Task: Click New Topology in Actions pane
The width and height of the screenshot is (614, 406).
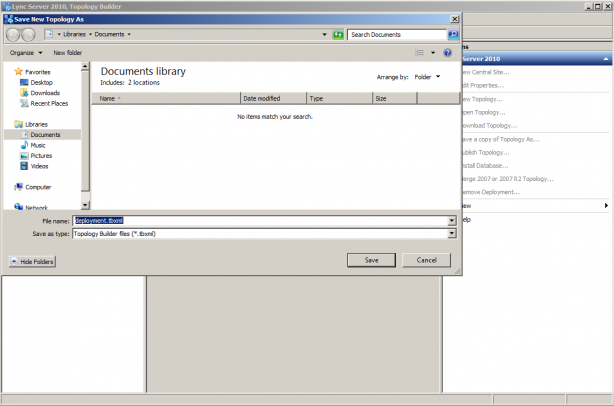Action: [482, 99]
